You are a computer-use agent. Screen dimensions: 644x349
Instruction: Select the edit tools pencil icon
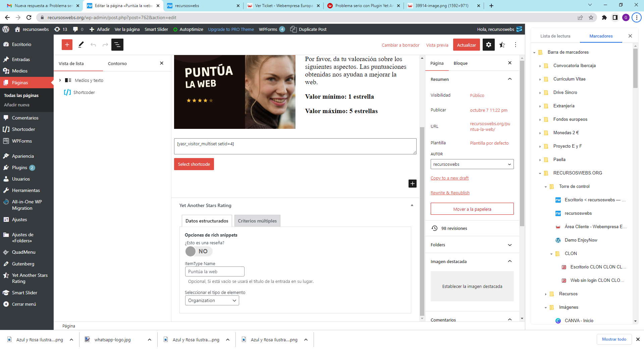click(x=81, y=45)
